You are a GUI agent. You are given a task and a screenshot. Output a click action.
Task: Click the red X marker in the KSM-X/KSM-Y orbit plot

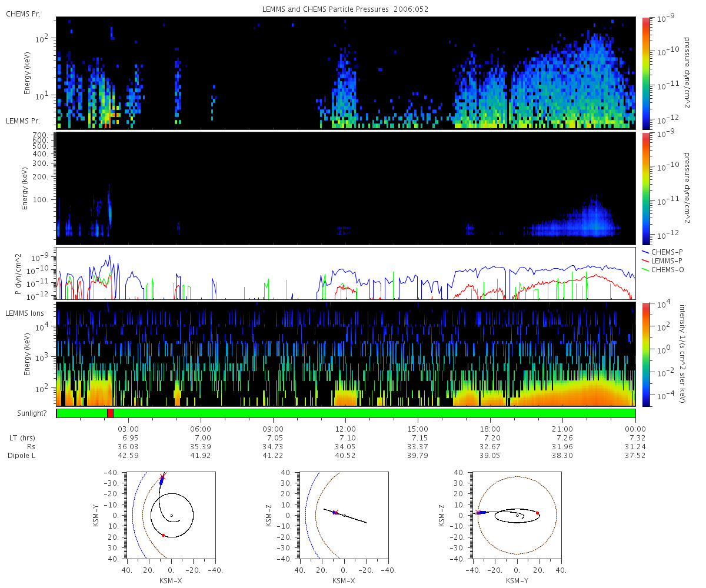[163, 477]
